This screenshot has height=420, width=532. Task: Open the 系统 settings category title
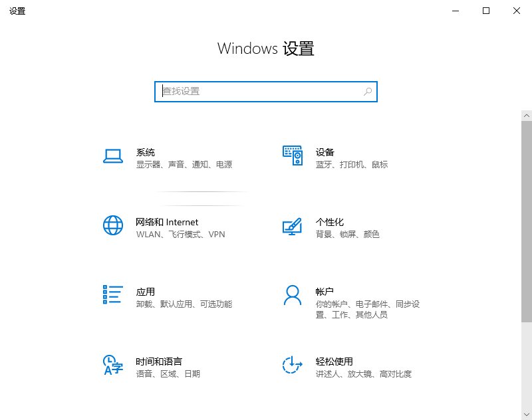(146, 152)
